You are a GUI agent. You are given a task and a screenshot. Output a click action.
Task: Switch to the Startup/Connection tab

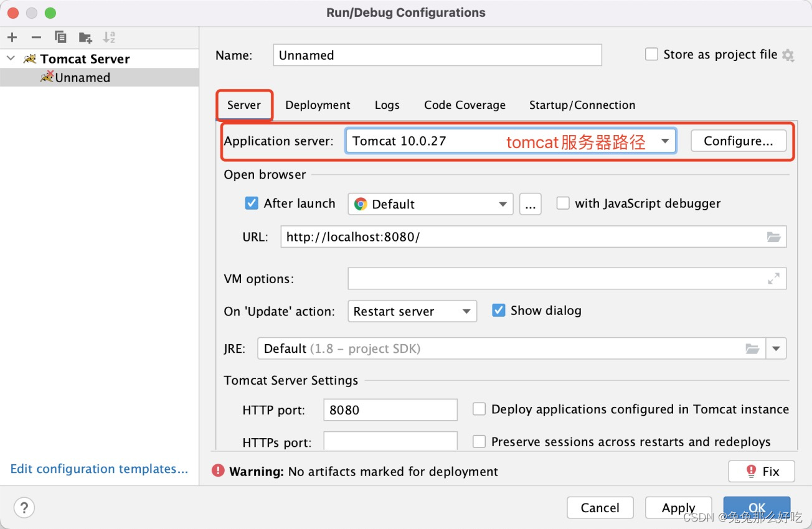(582, 105)
